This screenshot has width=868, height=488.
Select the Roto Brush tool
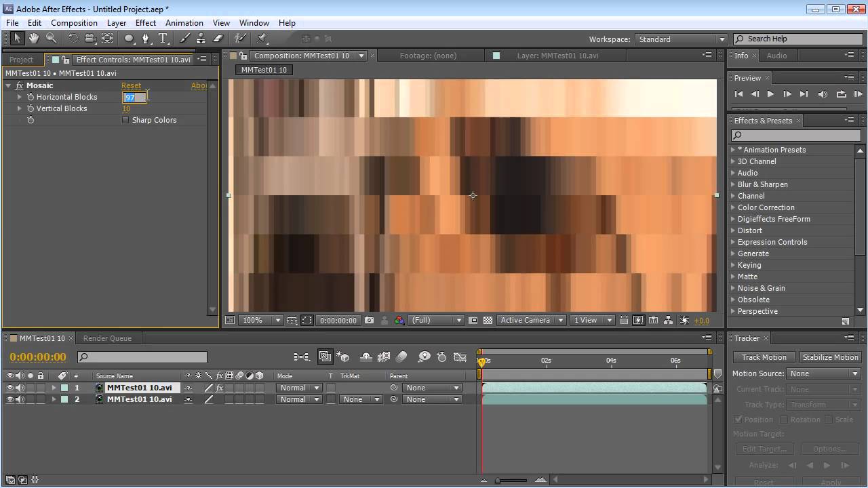pyautogui.click(x=240, y=39)
